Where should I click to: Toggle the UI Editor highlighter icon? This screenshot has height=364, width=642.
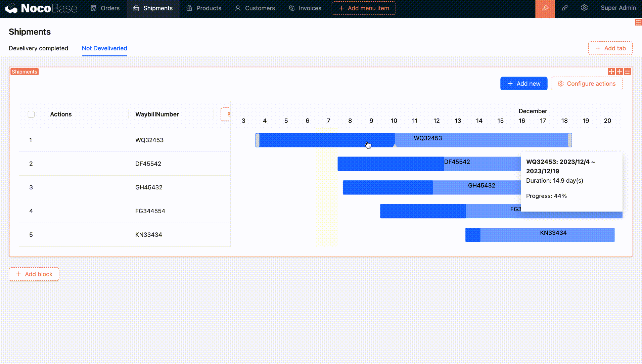(x=545, y=8)
